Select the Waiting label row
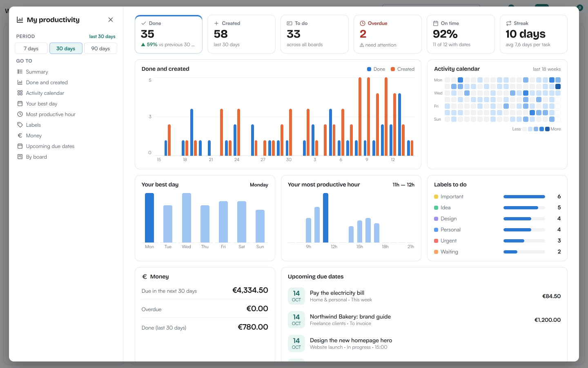The width and height of the screenshot is (588, 368). (497, 252)
